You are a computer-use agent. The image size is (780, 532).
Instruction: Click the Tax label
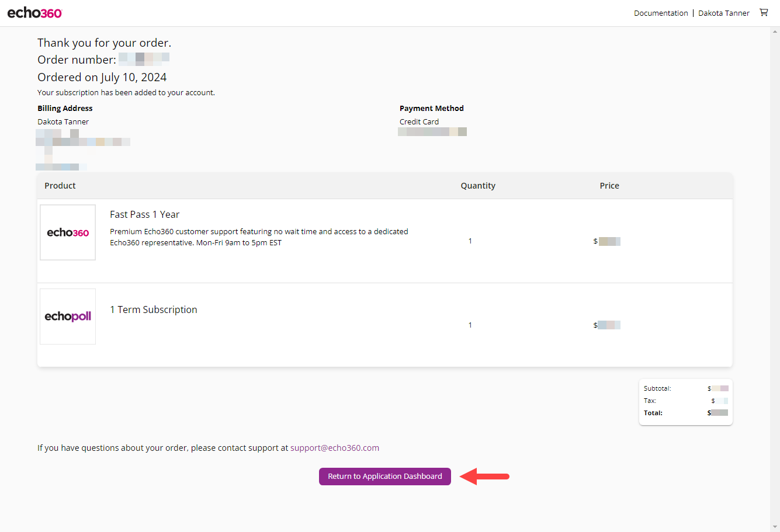pos(650,401)
